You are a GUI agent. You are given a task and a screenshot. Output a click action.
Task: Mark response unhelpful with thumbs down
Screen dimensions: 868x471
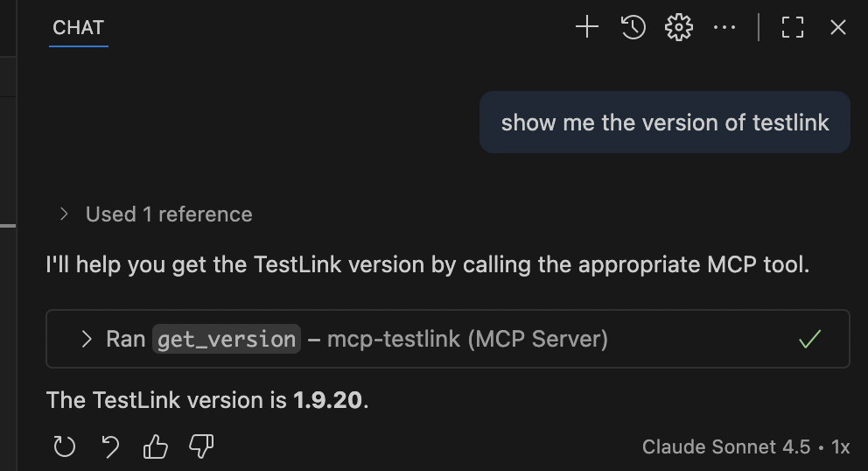pyautogui.click(x=201, y=447)
